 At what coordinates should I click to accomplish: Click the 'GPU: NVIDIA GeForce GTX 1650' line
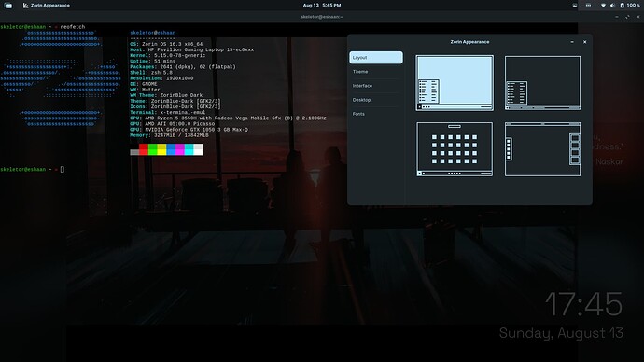189,130
